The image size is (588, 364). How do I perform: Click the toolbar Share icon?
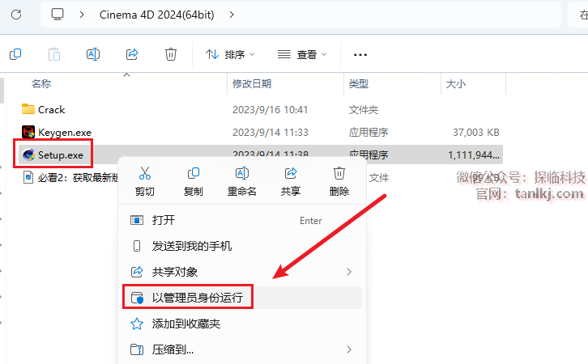(x=132, y=54)
